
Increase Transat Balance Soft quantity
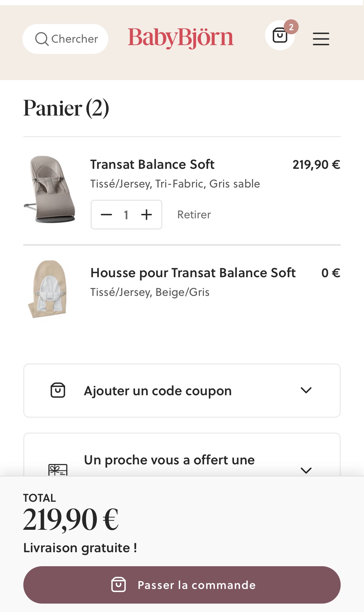coord(147,215)
